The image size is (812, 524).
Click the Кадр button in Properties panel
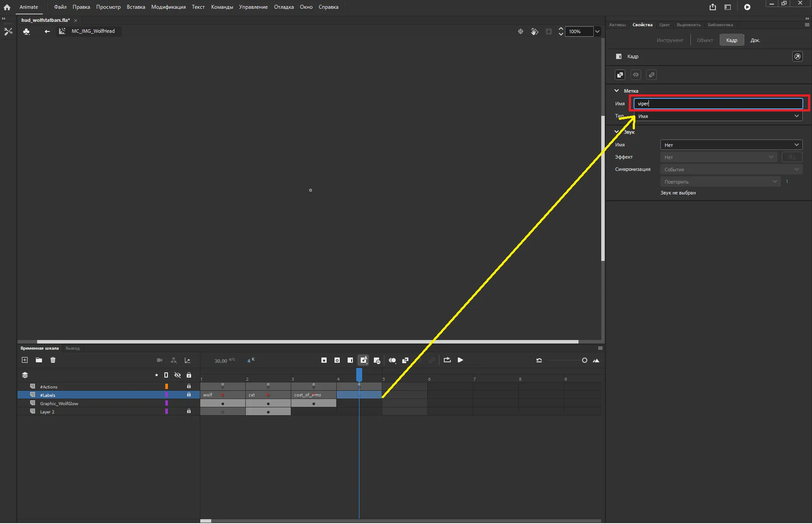click(x=732, y=40)
